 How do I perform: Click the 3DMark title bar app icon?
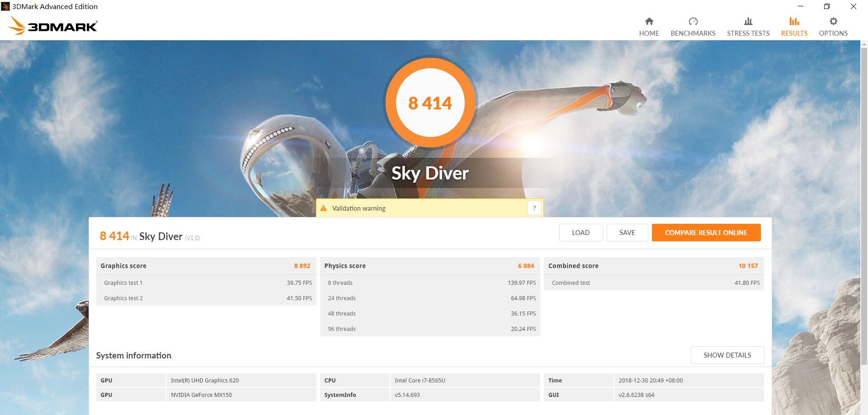(x=5, y=6)
